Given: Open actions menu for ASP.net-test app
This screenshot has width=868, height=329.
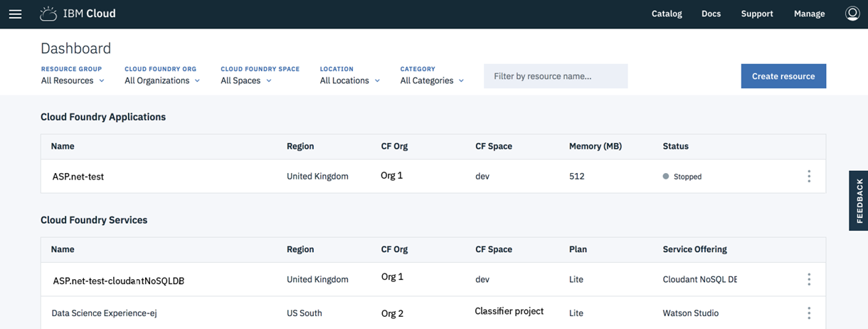Looking at the screenshot, I should 808,176.
